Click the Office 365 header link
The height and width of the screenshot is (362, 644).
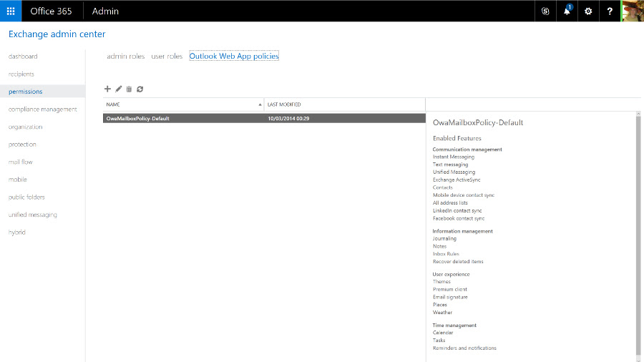pos(51,11)
